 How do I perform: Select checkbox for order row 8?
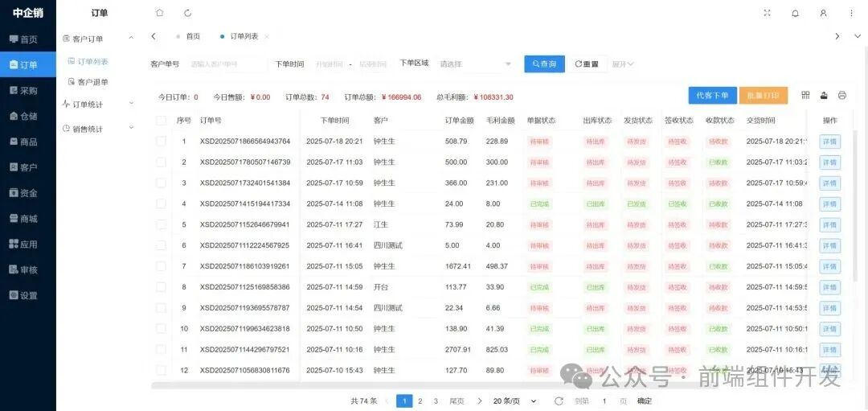pyautogui.click(x=161, y=287)
